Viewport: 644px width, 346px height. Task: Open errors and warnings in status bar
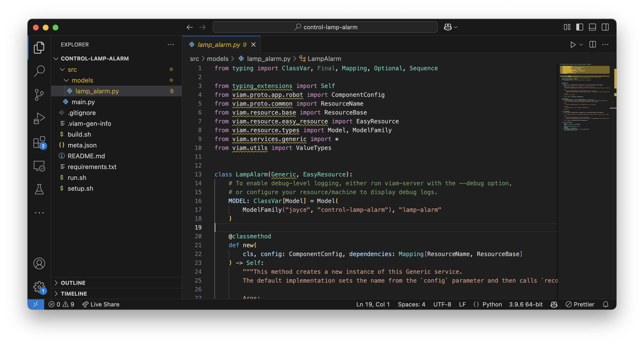61,304
